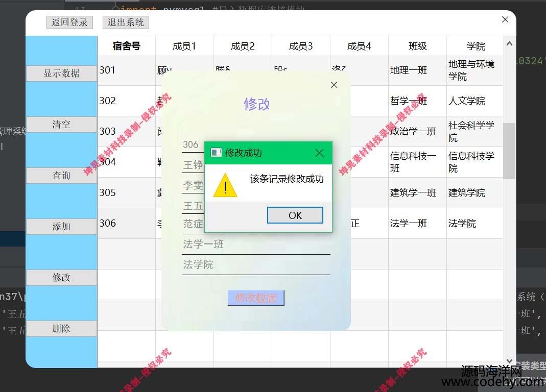546x392 pixels.
Task: Click the 修改成功 dialog window icon
Action: click(216, 153)
